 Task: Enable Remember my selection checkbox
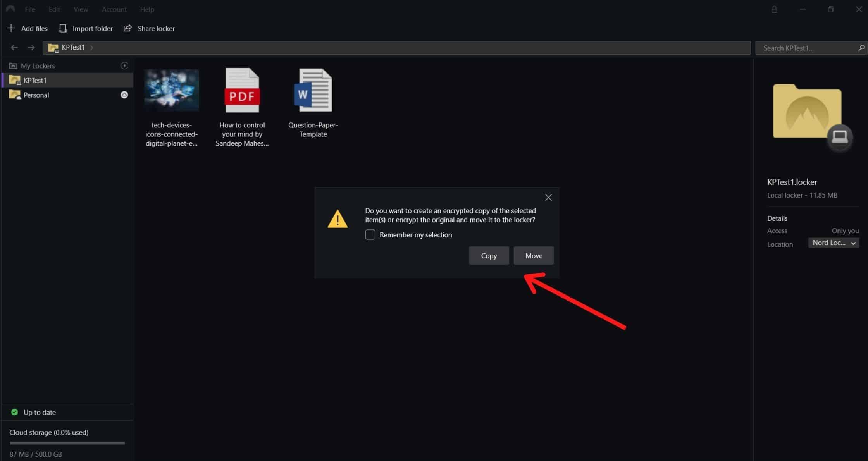click(370, 235)
